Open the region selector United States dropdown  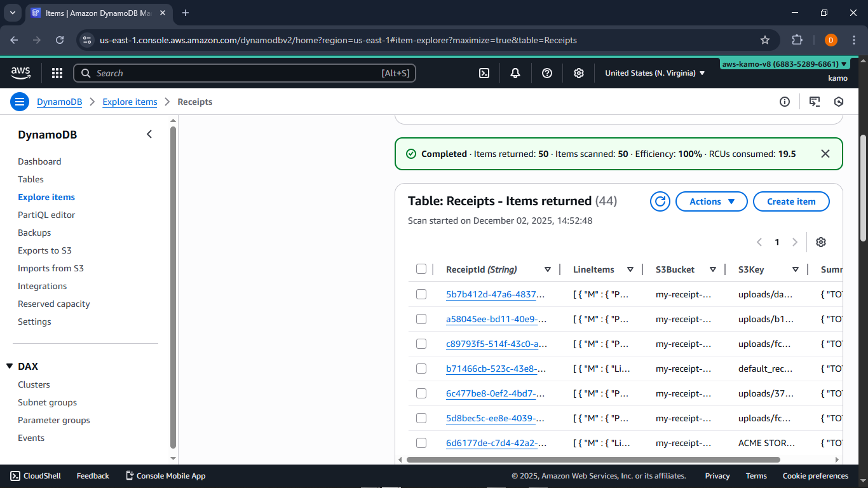coord(654,73)
